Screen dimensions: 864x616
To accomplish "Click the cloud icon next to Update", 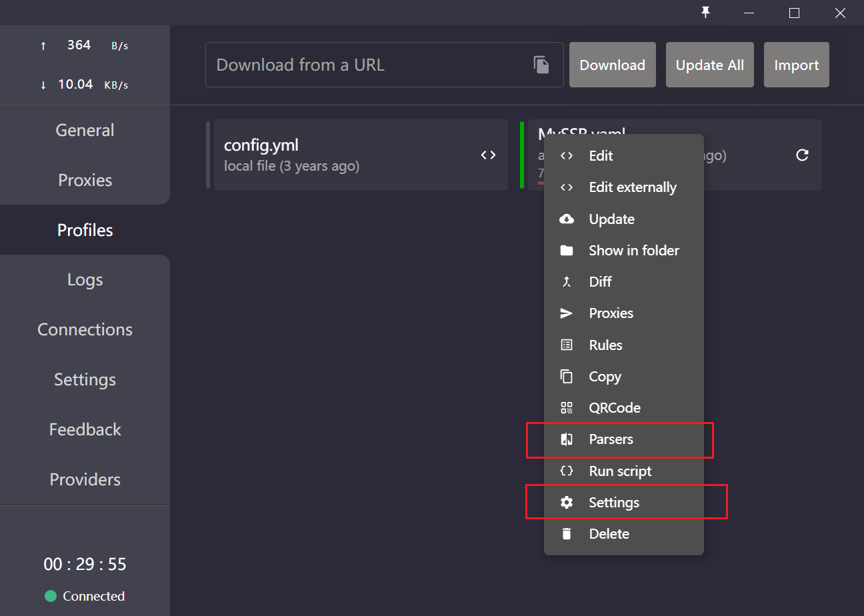I will coord(567,219).
